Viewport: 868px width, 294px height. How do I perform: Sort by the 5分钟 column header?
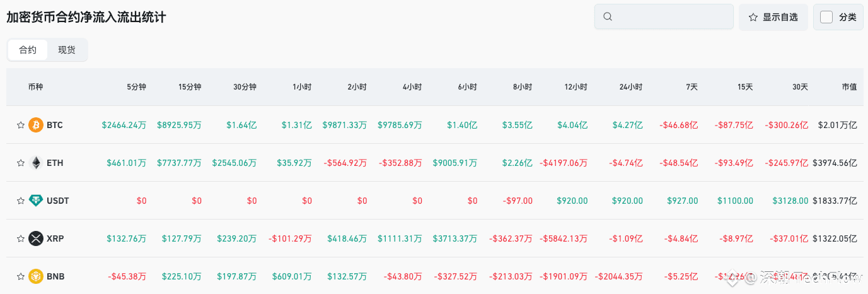click(x=136, y=87)
